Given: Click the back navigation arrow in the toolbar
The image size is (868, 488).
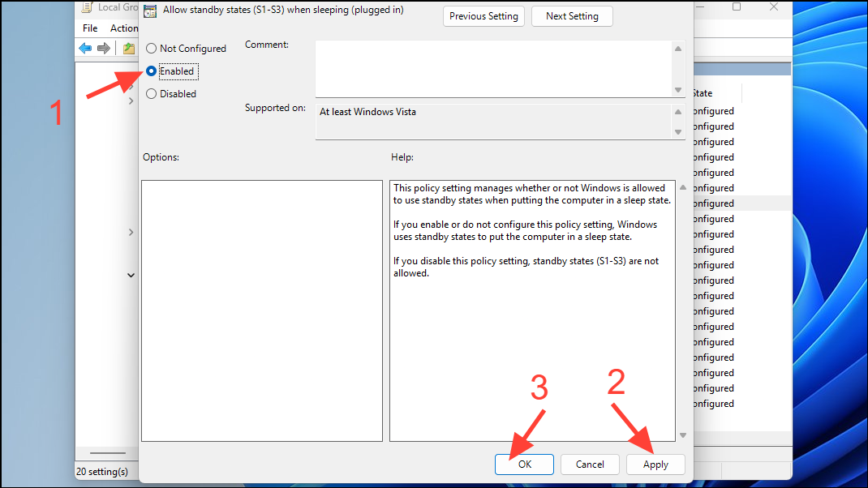Looking at the screenshot, I should tap(85, 48).
